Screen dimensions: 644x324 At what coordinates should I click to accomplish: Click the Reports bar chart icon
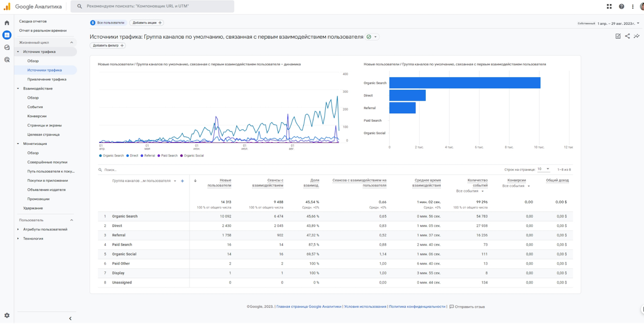click(x=7, y=35)
